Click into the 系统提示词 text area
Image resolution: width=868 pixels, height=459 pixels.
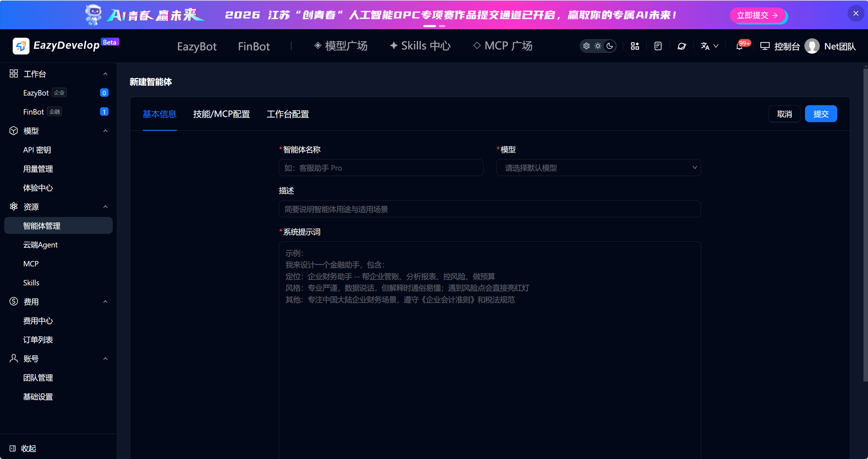click(x=490, y=350)
